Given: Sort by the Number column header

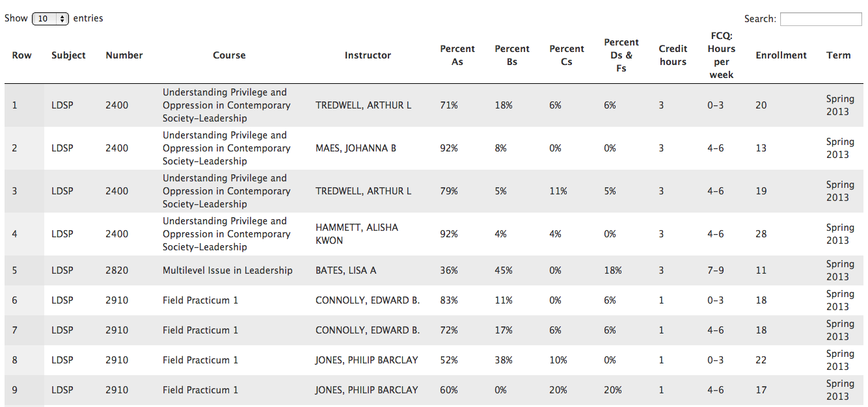Looking at the screenshot, I should pos(124,56).
